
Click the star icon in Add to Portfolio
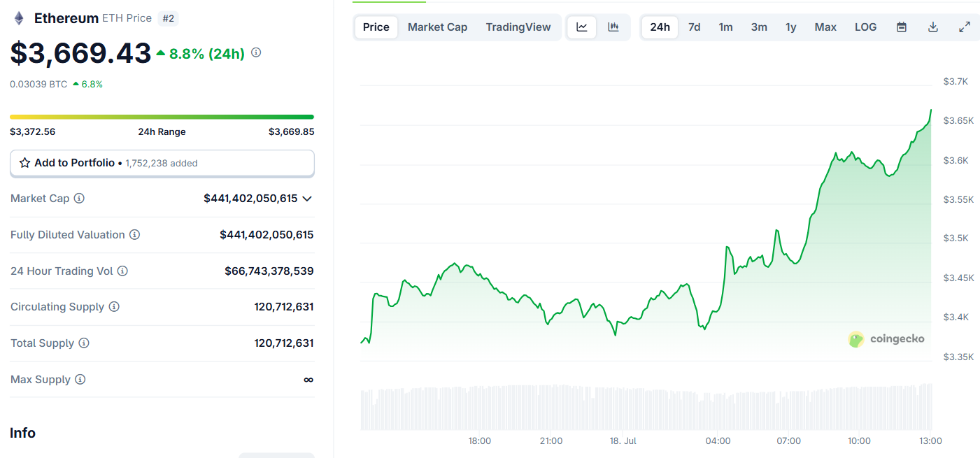(x=24, y=163)
